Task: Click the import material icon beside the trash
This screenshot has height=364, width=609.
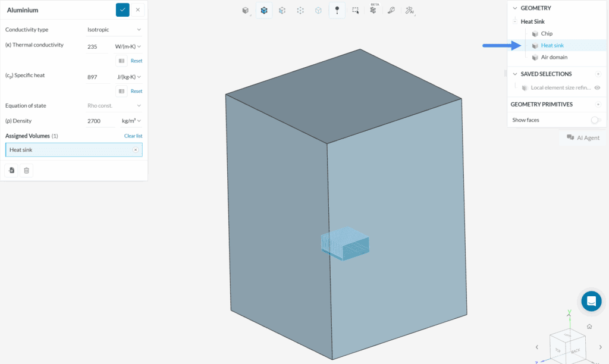Action: (11, 171)
